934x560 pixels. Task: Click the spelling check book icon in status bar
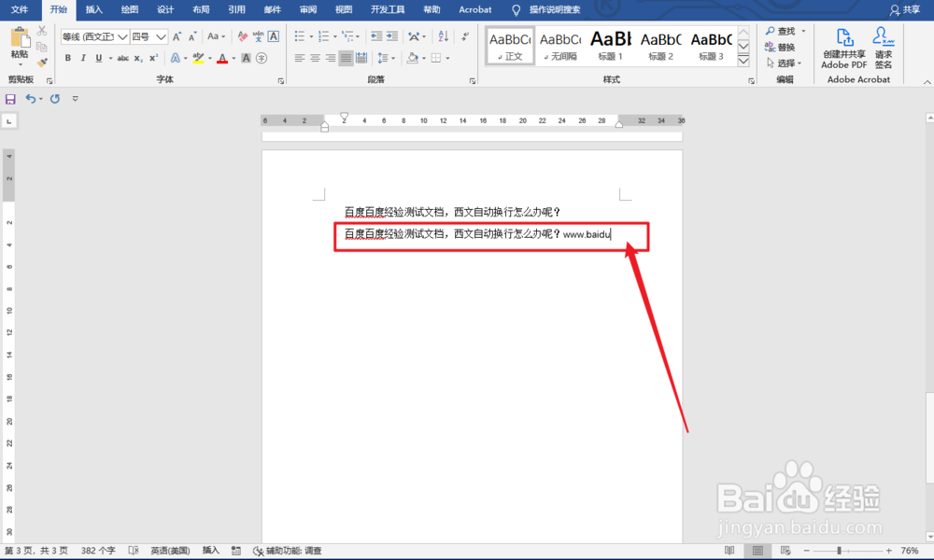(x=134, y=551)
